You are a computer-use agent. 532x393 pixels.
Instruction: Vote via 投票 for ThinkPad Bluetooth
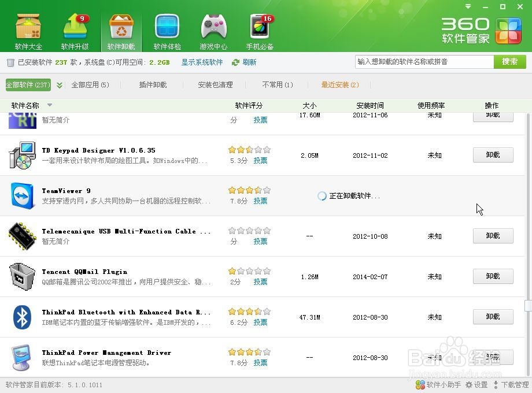(260, 322)
